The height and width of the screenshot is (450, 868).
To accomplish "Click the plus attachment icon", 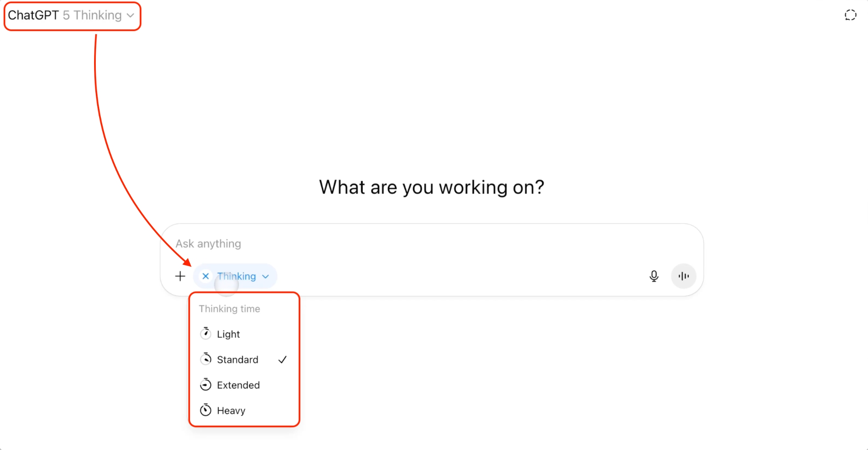I will (x=180, y=276).
